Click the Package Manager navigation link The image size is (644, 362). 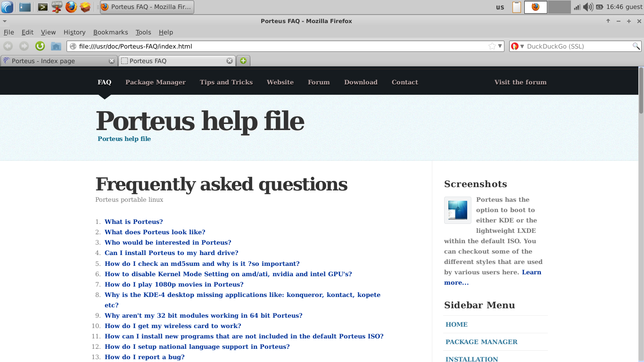[x=156, y=82]
